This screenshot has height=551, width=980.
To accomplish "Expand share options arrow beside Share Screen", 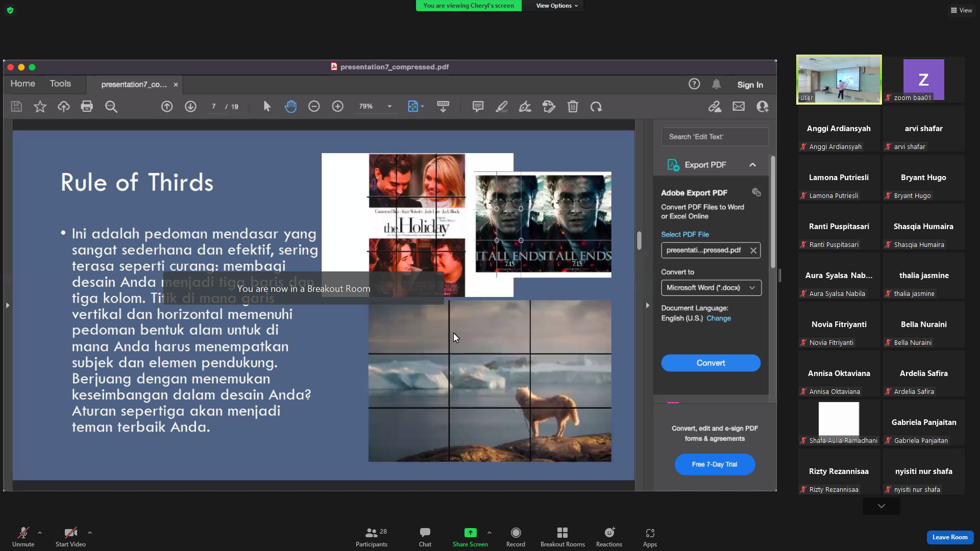I will [x=489, y=533].
